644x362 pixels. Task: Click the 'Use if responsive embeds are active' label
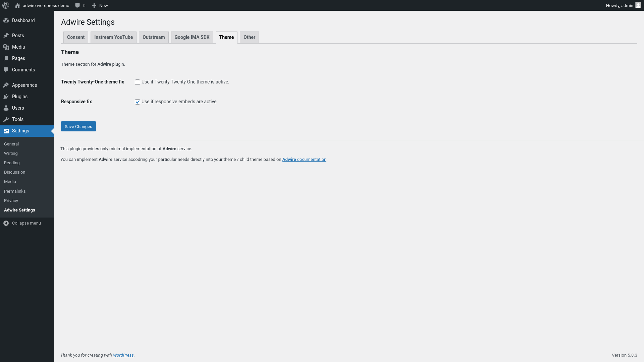pos(179,102)
